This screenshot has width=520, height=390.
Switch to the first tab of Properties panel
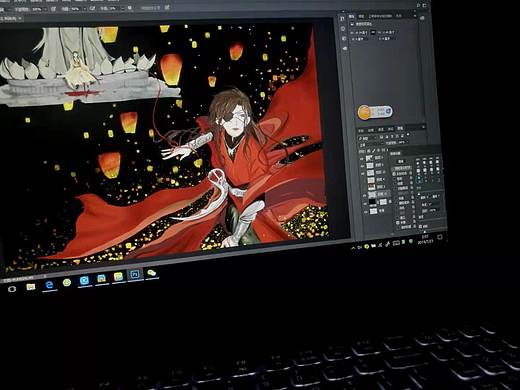tap(352, 16)
